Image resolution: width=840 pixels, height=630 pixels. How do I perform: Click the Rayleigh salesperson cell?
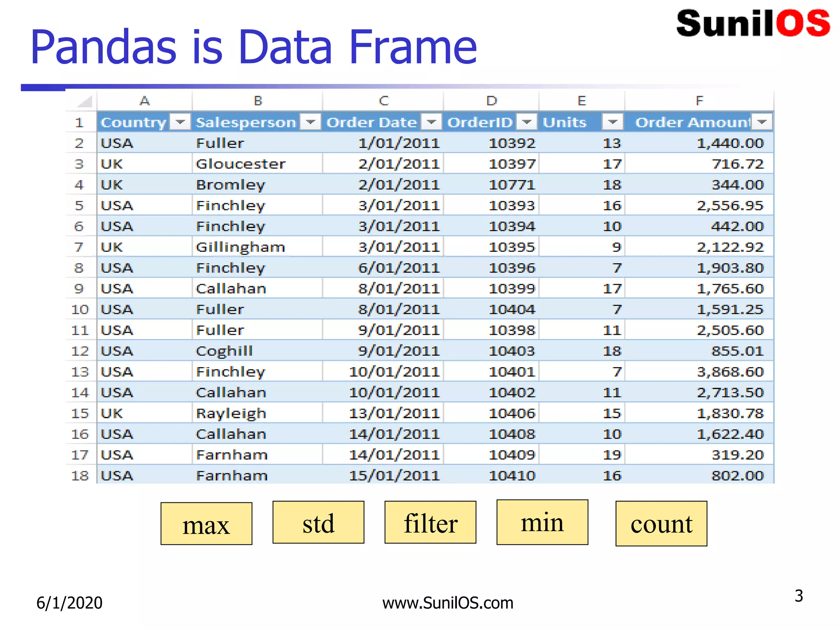pyautogui.click(x=257, y=413)
